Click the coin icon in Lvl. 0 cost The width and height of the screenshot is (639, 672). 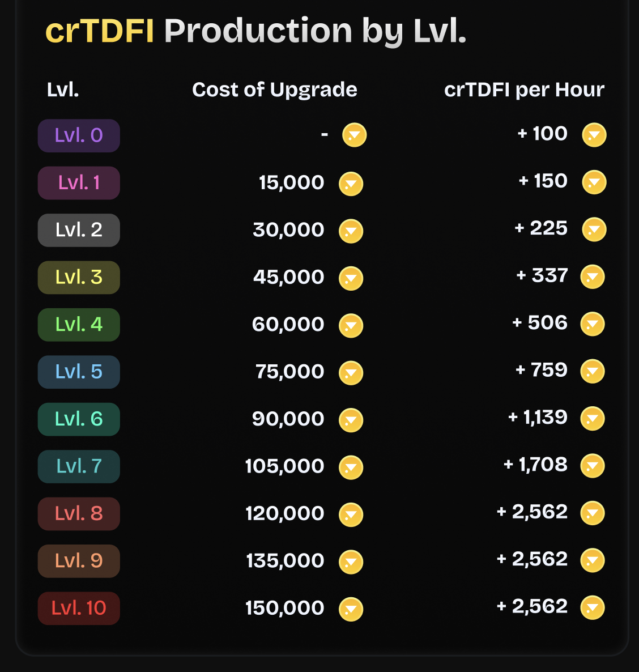pyautogui.click(x=354, y=135)
